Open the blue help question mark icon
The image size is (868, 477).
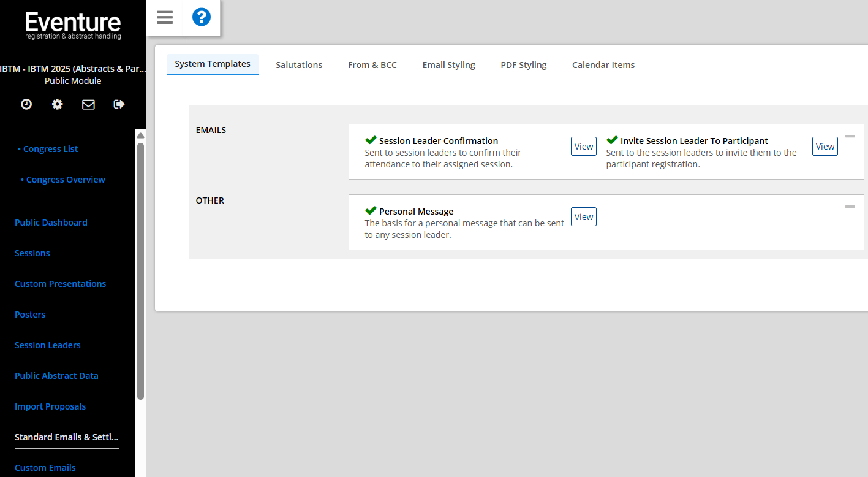pyautogui.click(x=202, y=17)
